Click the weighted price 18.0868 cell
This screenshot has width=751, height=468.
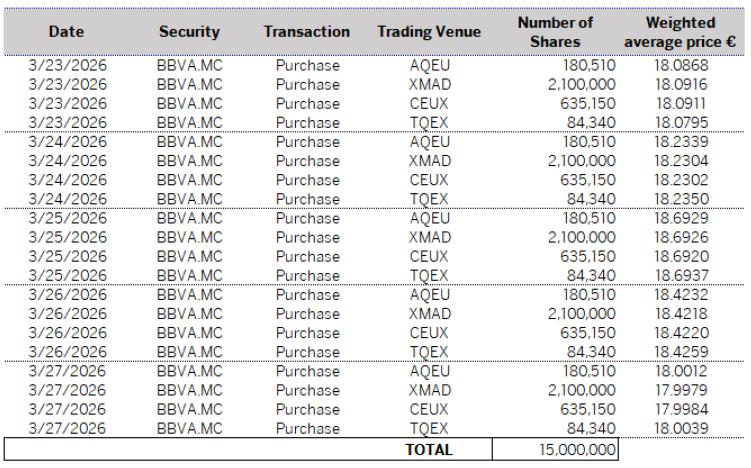click(680, 66)
